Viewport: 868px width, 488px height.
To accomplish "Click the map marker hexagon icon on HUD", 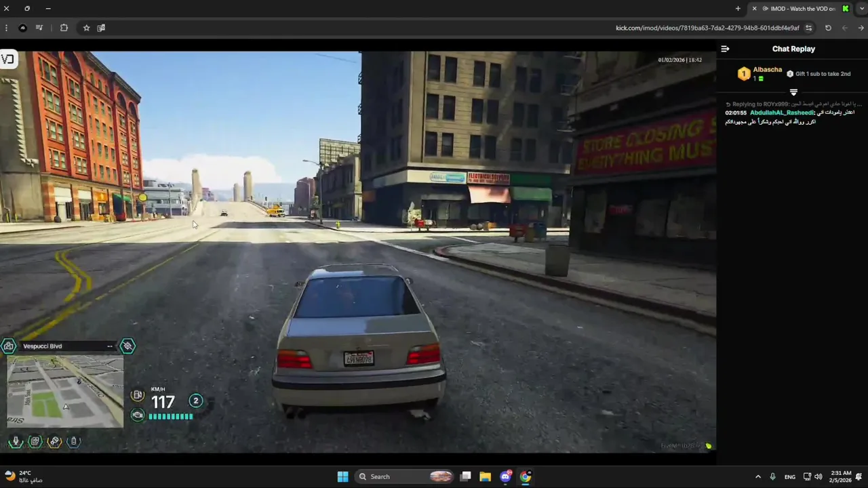I will coord(9,346).
